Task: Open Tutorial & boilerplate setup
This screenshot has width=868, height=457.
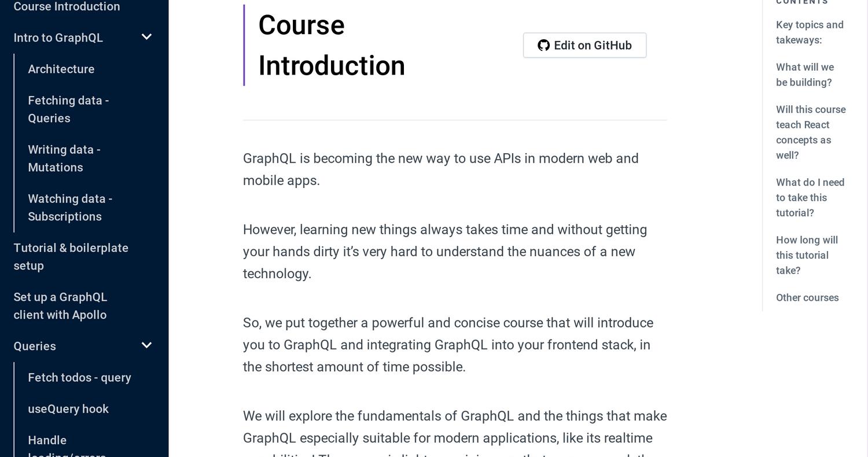Action: coord(71,256)
